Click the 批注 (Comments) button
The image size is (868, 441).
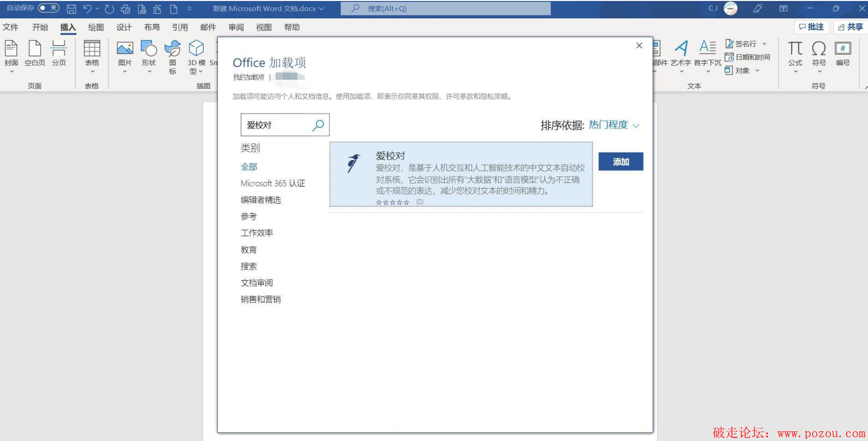click(812, 27)
